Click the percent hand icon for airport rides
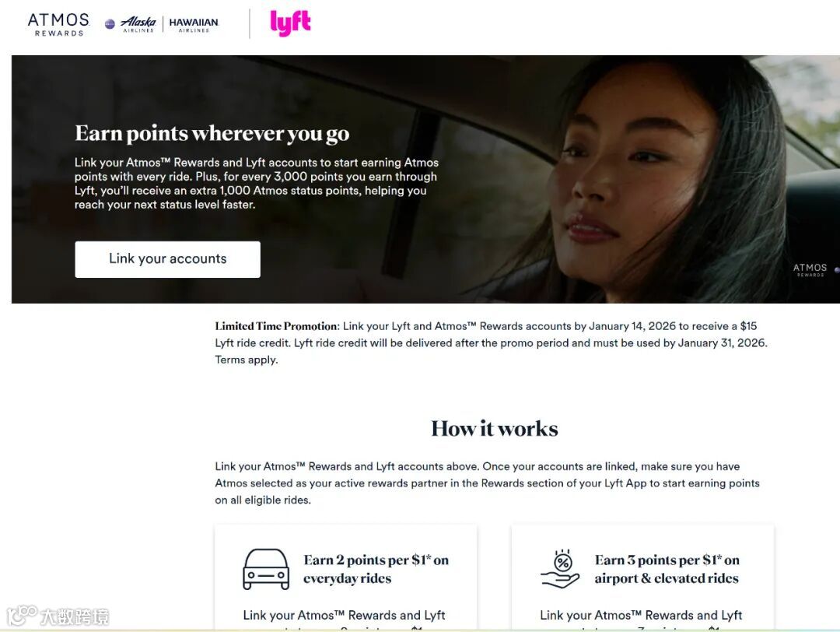 [x=560, y=569]
